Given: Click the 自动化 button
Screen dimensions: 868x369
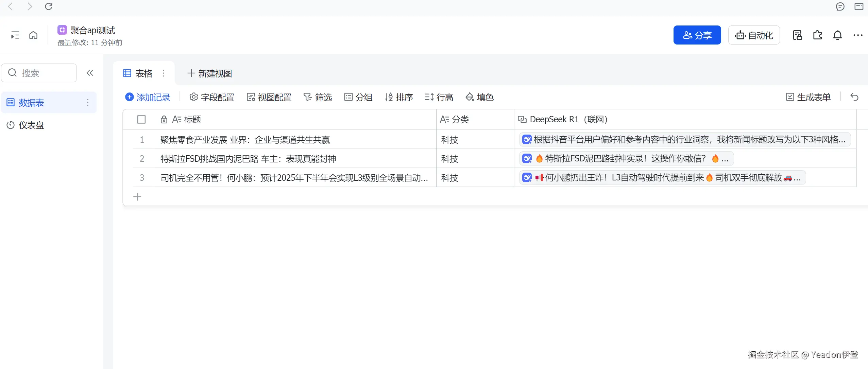Looking at the screenshot, I should point(754,35).
